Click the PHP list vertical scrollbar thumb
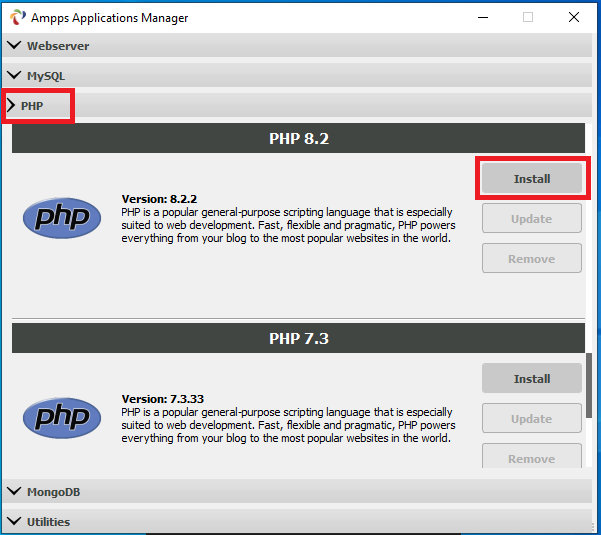This screenshot has width=601, height=535. [589, 385]
